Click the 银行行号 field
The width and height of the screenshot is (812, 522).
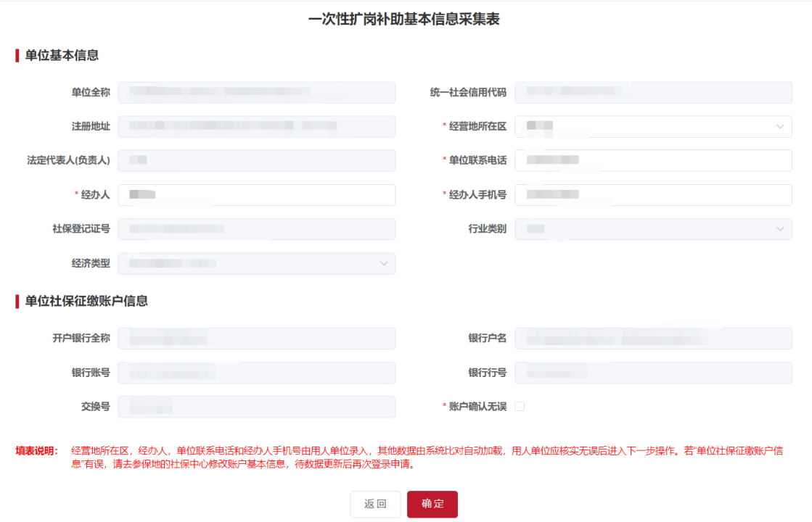pos(653,373)
